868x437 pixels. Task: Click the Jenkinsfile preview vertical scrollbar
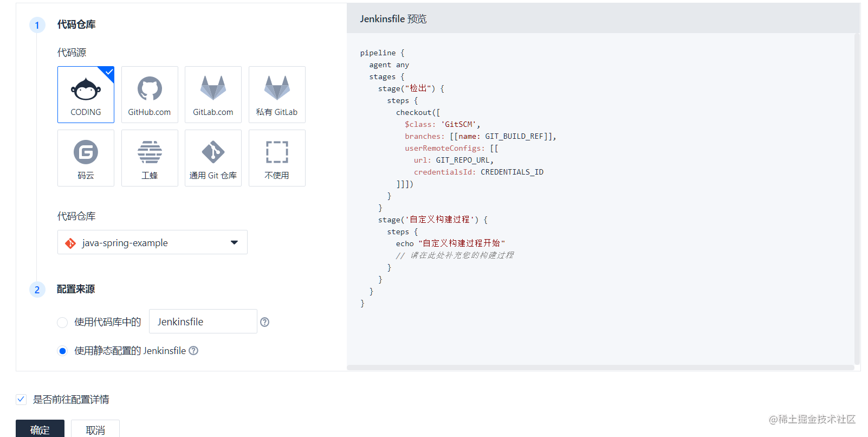(857, 198)
